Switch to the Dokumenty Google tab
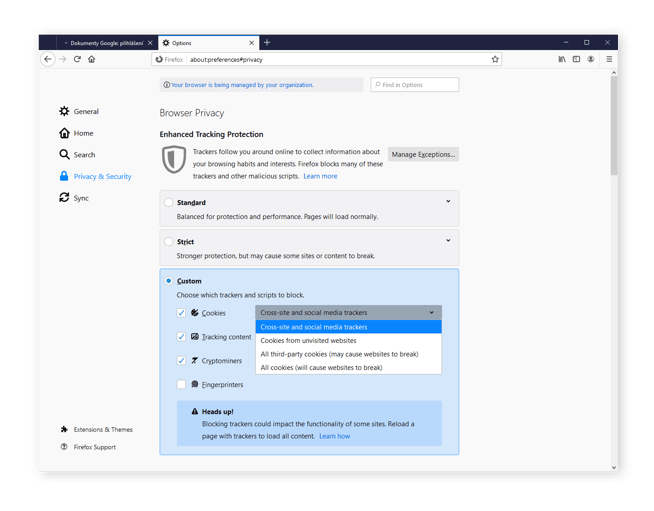This screenshot has height=511, width=654. point(107,43)
